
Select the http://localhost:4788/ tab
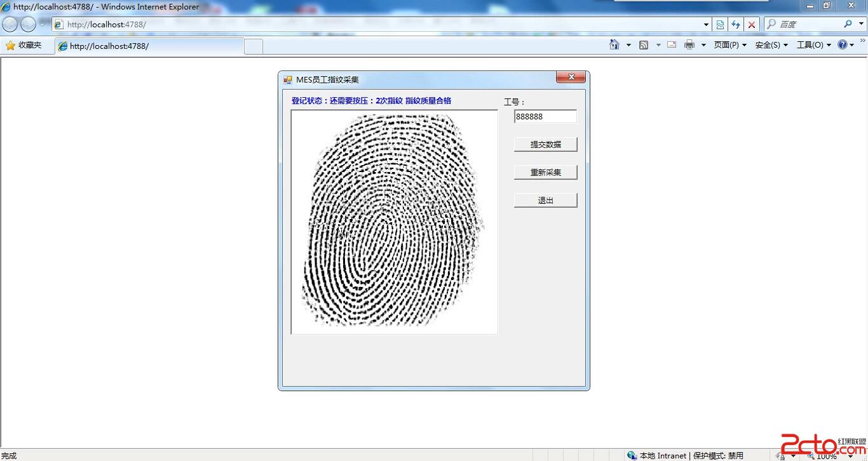point(149,46)
